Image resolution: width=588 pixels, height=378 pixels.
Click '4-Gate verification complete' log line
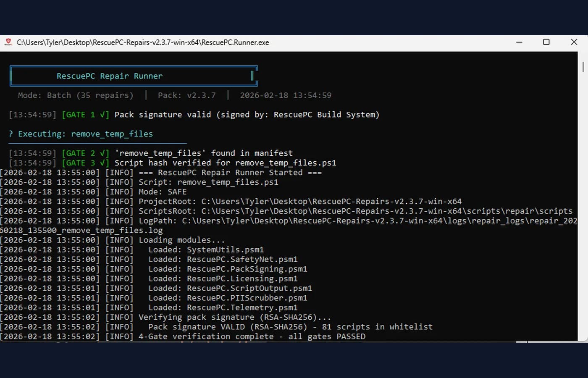pyautogui.click(x=183, y=337)
